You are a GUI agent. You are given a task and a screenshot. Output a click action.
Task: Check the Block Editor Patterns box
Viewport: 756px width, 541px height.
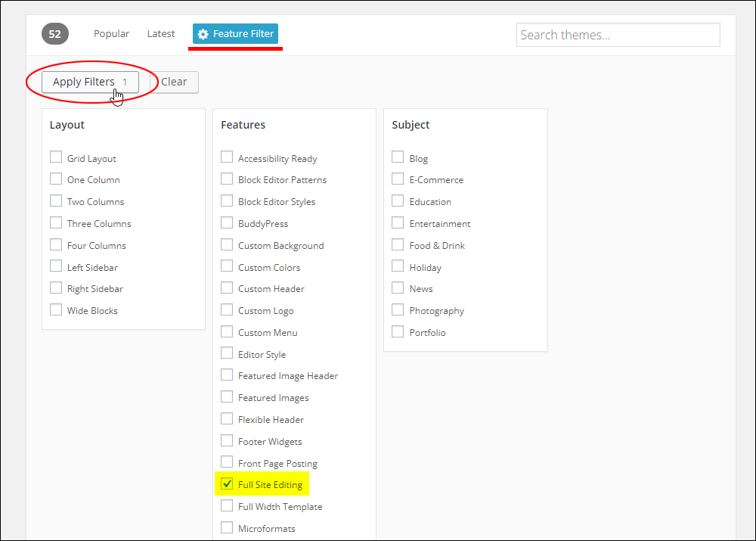tap(227, 179)
